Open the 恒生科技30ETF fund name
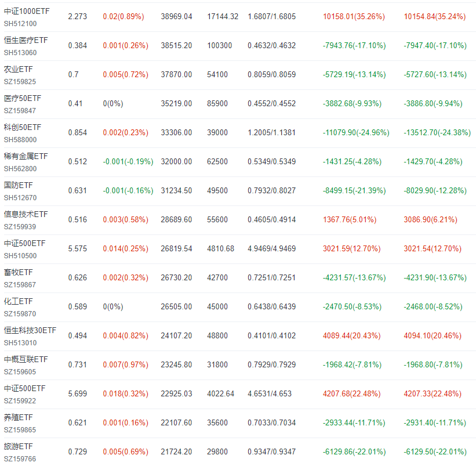 30,330
